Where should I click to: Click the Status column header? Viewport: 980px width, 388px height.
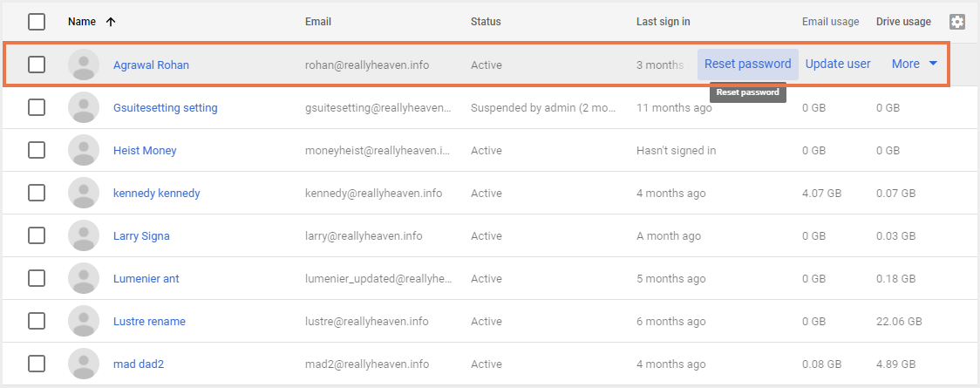486,22
